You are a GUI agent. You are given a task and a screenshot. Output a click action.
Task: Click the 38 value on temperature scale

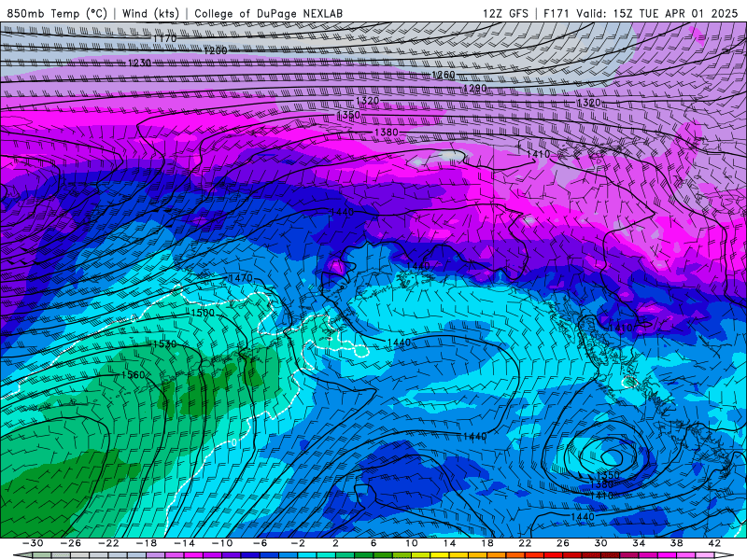coord(676,543)
